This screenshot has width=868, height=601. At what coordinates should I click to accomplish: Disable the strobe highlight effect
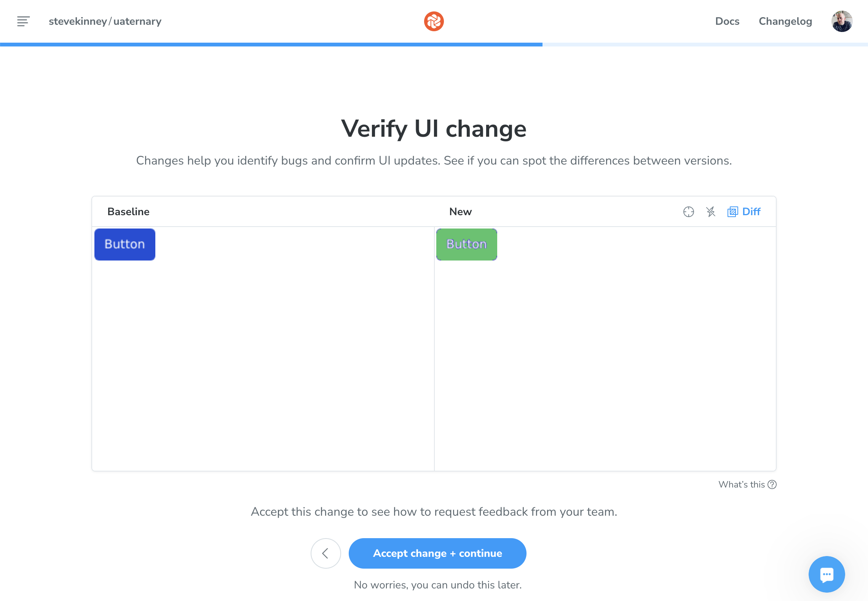[711, 212]
